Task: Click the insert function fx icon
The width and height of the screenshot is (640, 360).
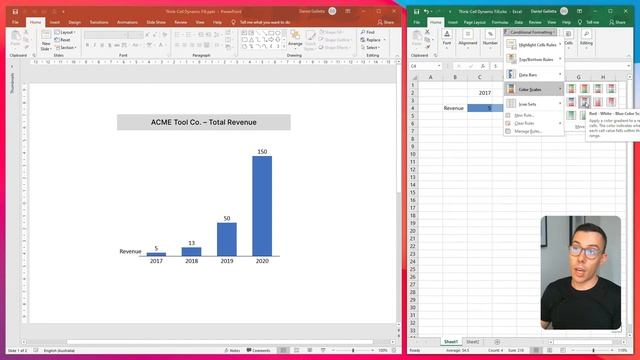Action: 483,66
